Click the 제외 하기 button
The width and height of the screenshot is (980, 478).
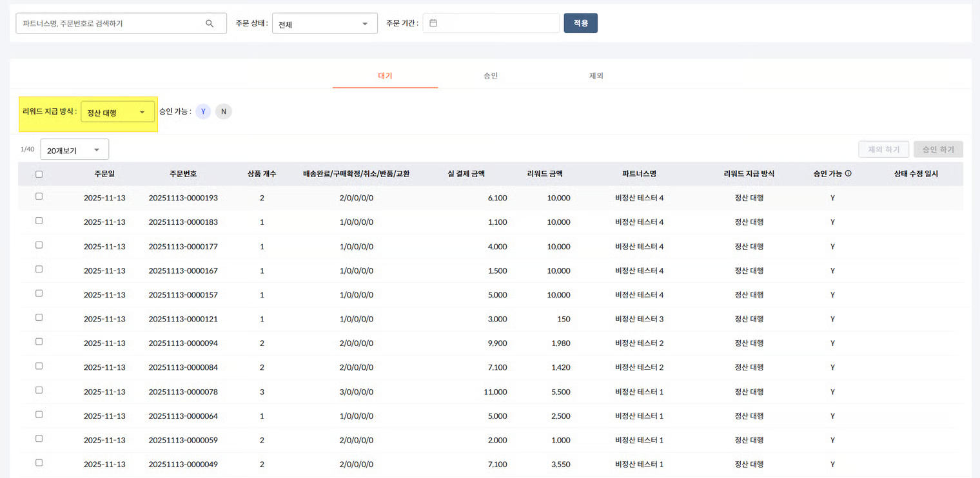(884, 149)
